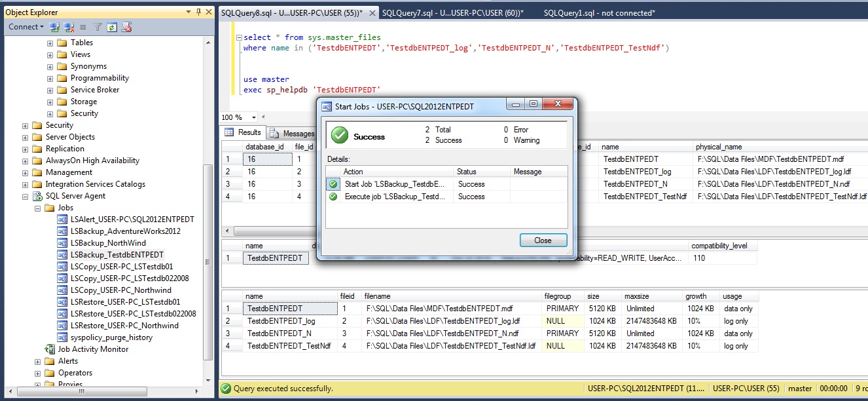The image size is (868, 401).
Task: Expand the Service Broker node
Action: 50,90
